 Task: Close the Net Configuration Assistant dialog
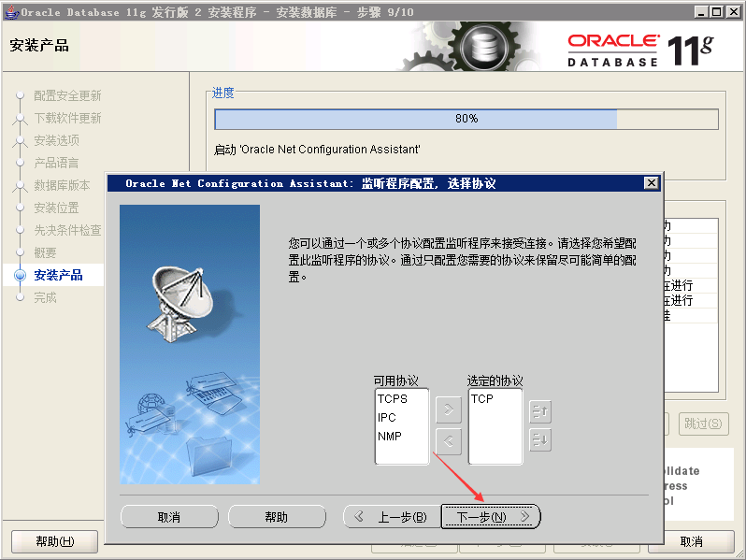click(652, 183)
